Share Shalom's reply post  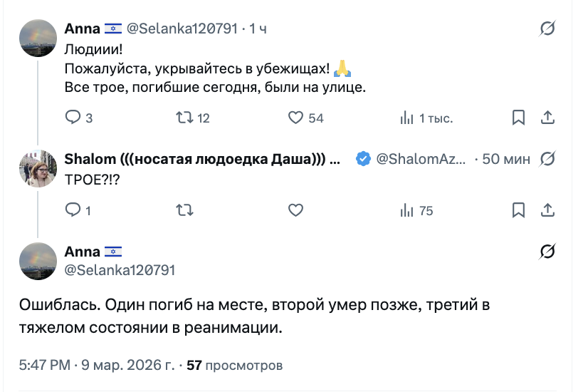point(548,210)
